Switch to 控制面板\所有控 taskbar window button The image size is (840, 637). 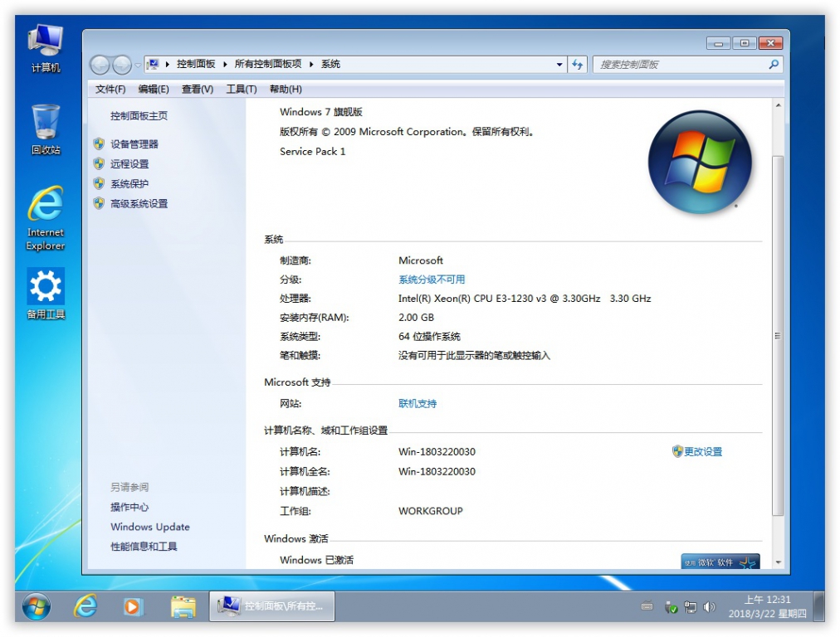271,606
